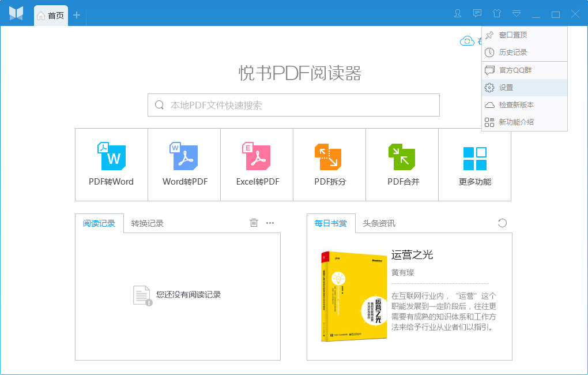Open the PDF转Word conversion tool
Viewport: 588px width, 375px height.
click(x=111, y=164)
